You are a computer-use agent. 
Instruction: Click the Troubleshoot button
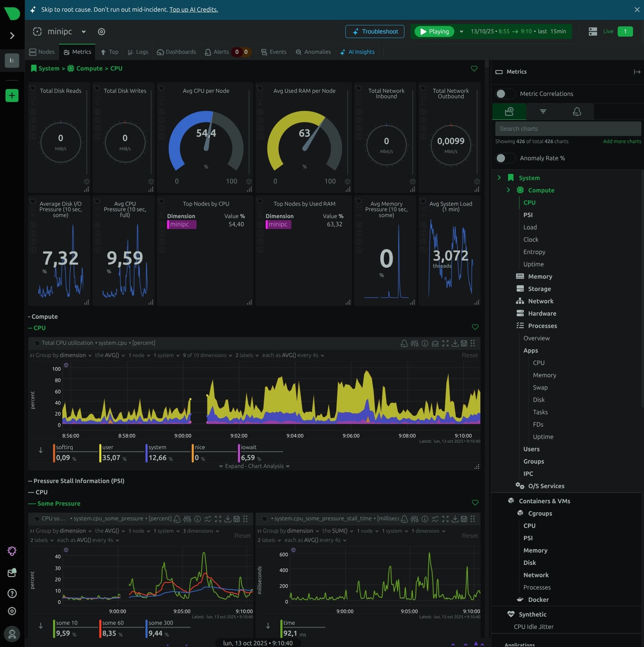[x=375, y=31]
